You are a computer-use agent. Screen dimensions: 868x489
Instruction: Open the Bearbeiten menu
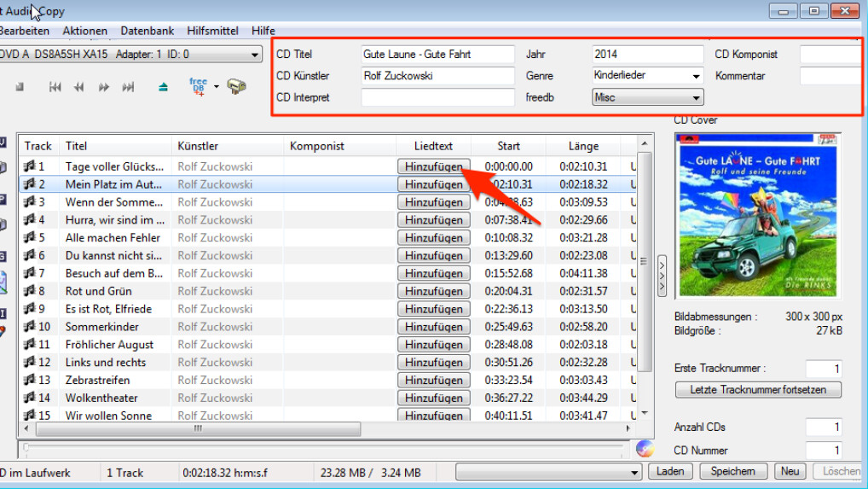(x=25, y=31)
